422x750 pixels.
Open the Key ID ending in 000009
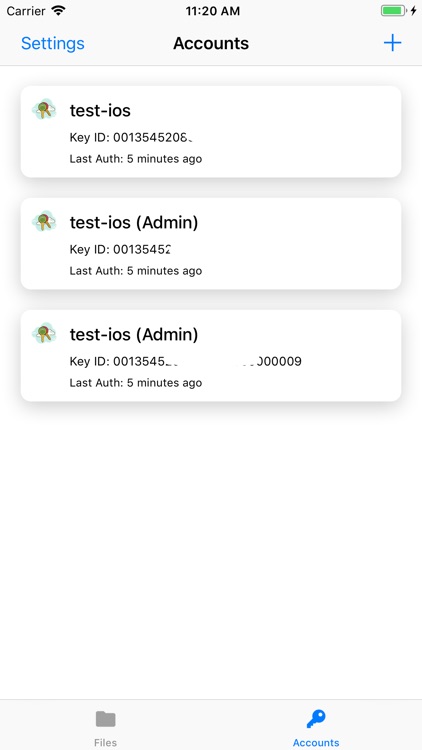[x=186, y=361]
